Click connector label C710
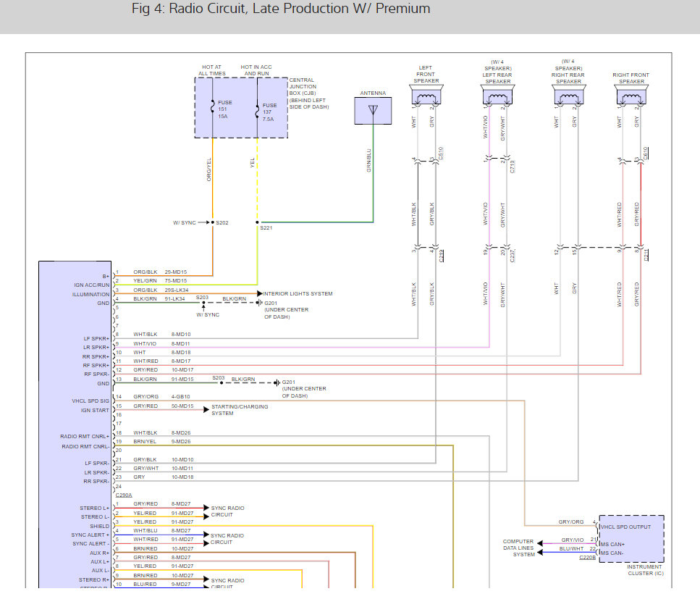Screen dimensions: 700x607 513,167
